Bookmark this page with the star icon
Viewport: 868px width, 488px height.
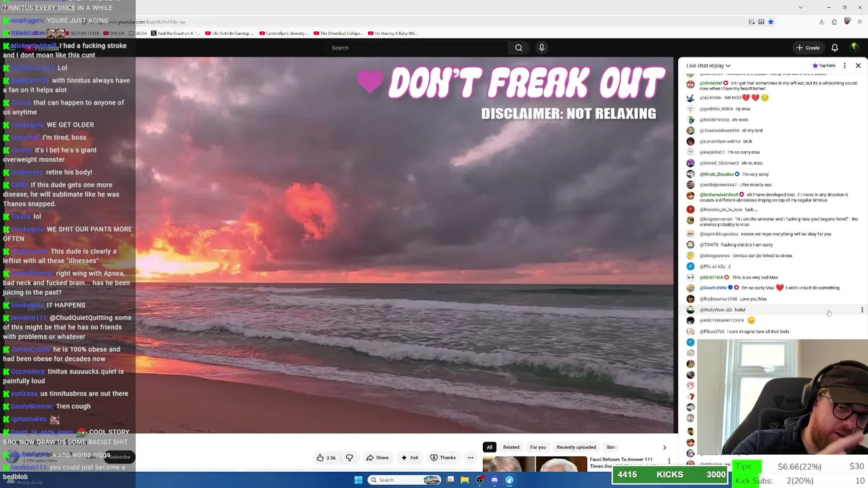(x=770, y=22)
